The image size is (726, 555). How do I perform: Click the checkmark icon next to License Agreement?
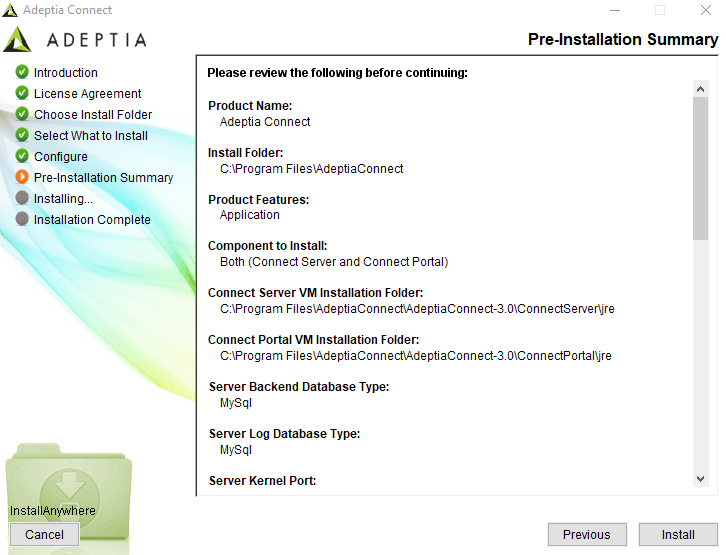[x=22, y=93]
